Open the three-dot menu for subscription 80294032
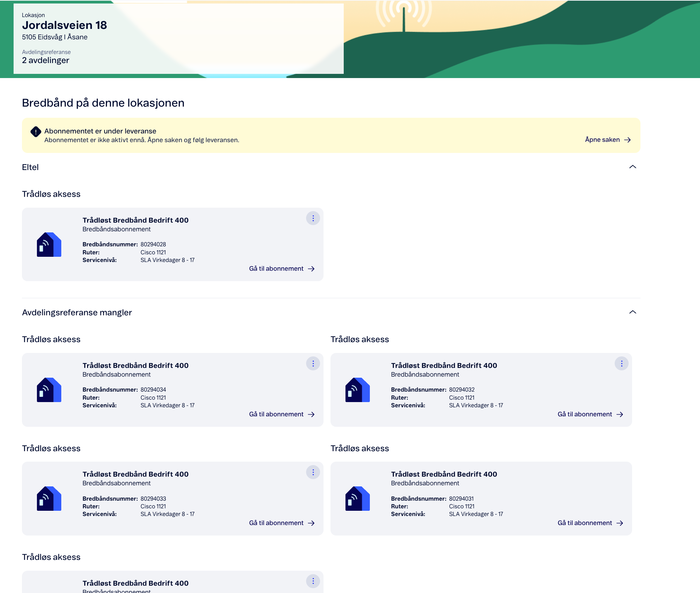This screenshot has width=700, height=593. (x=621, y=363)
